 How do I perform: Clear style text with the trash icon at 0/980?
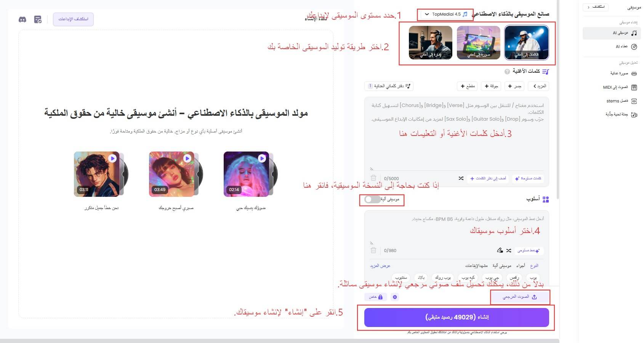[x=373, y=250]
